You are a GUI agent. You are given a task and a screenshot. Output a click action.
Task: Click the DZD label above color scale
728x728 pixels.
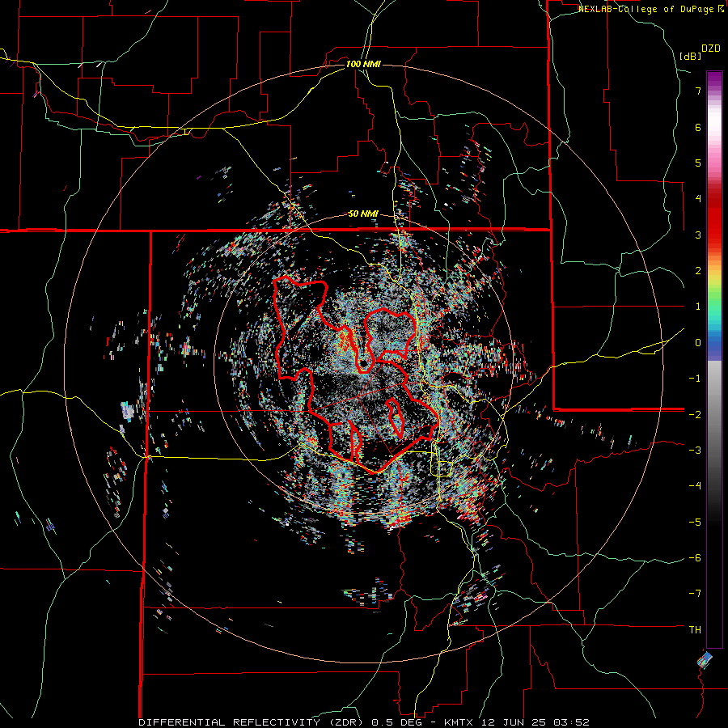(711, 49)
